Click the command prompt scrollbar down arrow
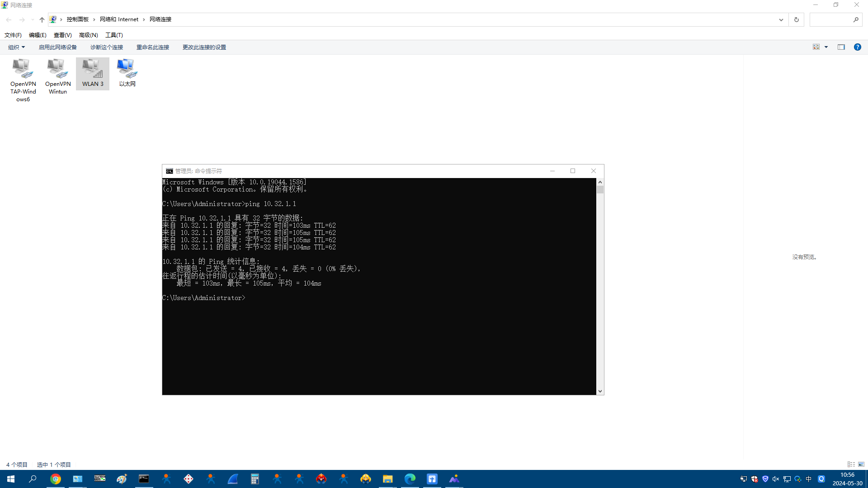The height and width of the screenshot is (488, 868). coord(600,391)
